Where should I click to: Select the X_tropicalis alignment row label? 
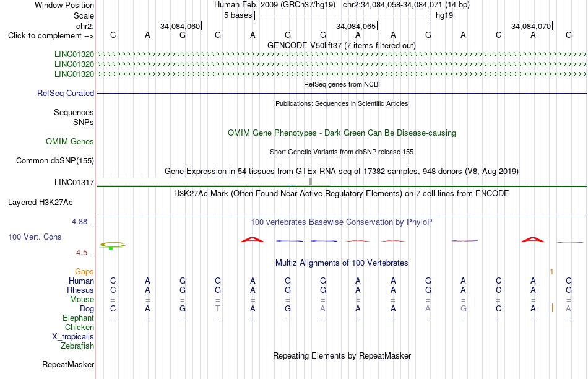tap(73, 337)
